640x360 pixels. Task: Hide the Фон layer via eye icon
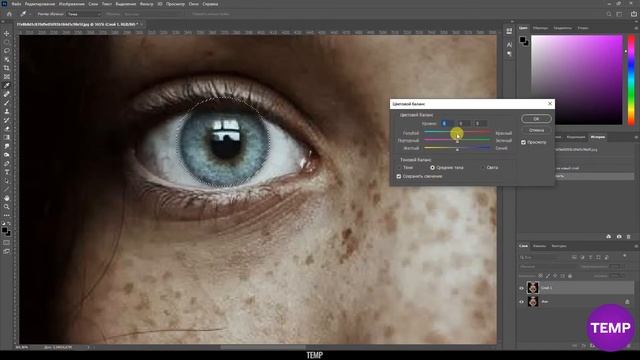521,302
